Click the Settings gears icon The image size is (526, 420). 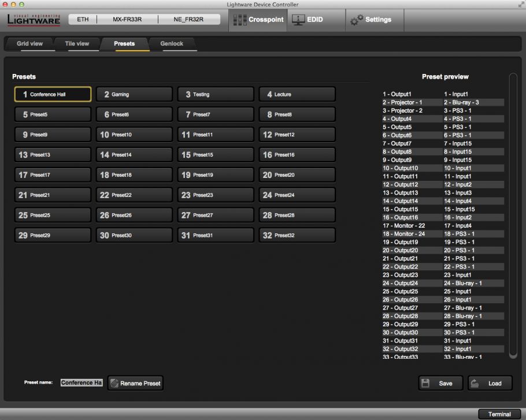(x=357, y=20)
